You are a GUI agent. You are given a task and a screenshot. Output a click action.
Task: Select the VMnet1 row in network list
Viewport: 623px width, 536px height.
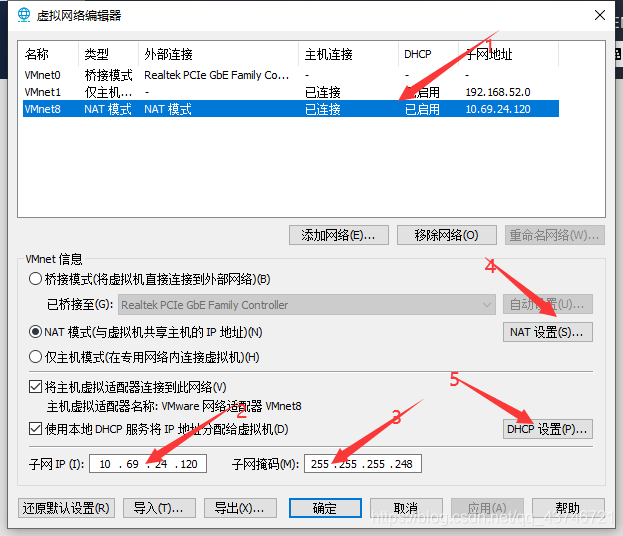pos(291,92)
